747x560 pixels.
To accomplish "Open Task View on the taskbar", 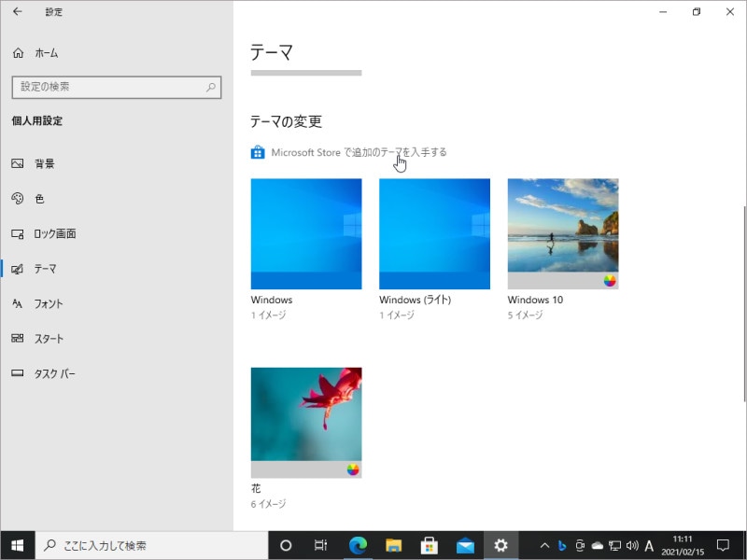I will pyautogui.click(x=320, y=546).
